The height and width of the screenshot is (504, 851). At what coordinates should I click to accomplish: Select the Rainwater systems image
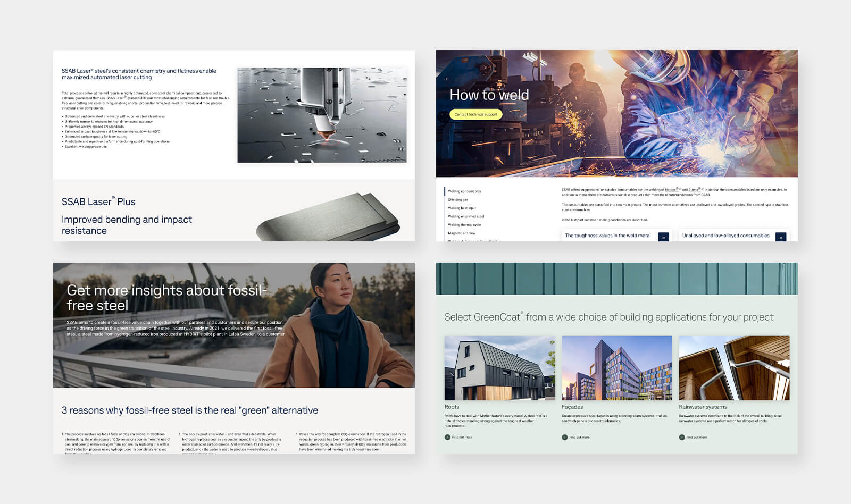[734, 368]
